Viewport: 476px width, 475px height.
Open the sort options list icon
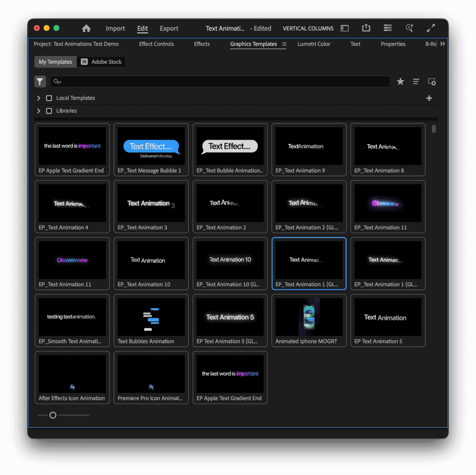[416, 82]
